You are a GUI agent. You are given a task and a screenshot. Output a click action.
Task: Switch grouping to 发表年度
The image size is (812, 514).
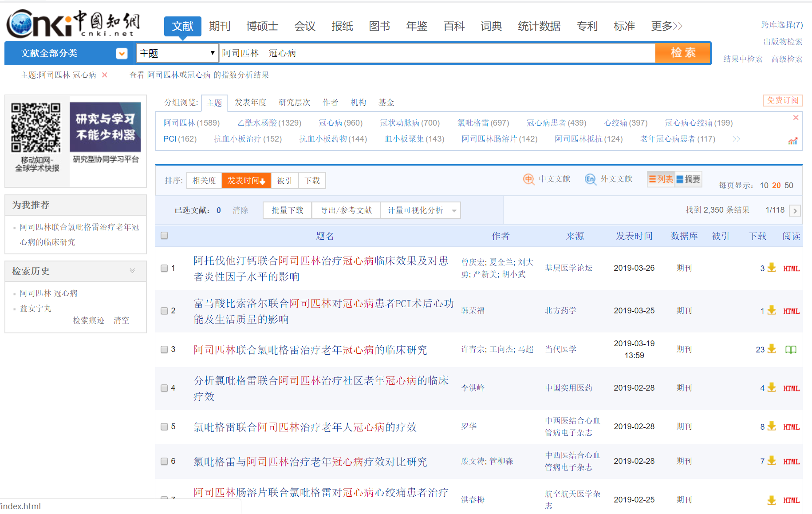[250, 103]
